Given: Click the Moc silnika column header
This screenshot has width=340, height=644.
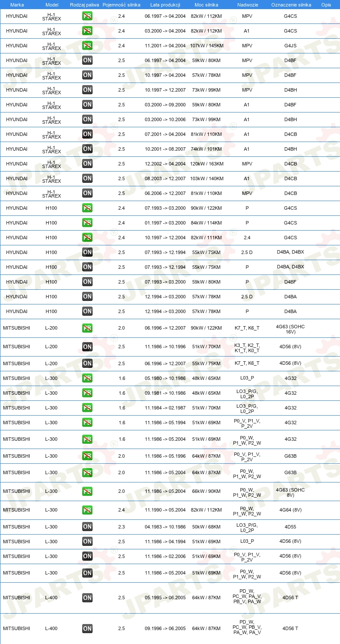Looking at the screenshot, I should click(207, 4).
